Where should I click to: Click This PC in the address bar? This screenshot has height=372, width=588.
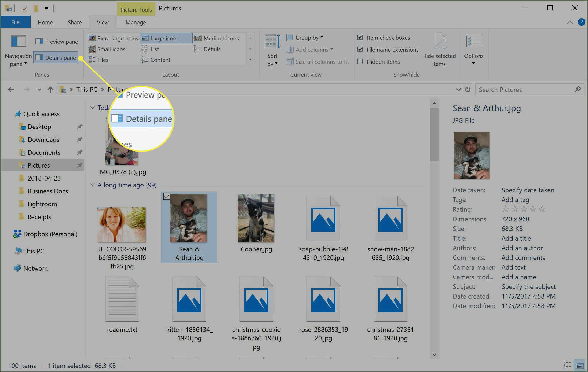(x=87, y=90)
